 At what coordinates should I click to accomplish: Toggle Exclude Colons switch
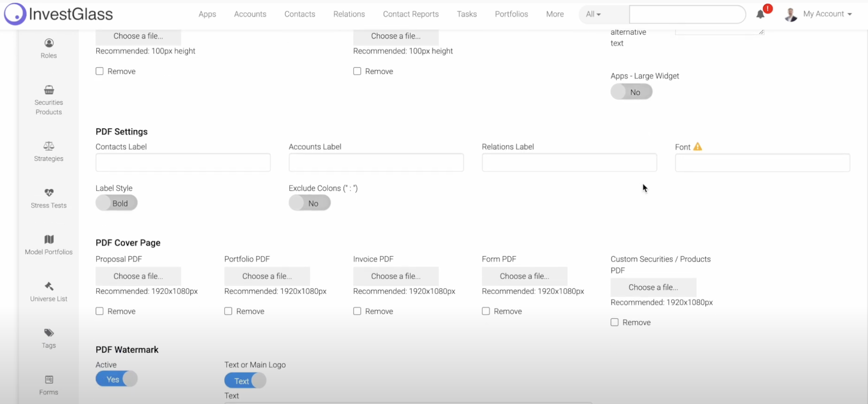[310, 203]
